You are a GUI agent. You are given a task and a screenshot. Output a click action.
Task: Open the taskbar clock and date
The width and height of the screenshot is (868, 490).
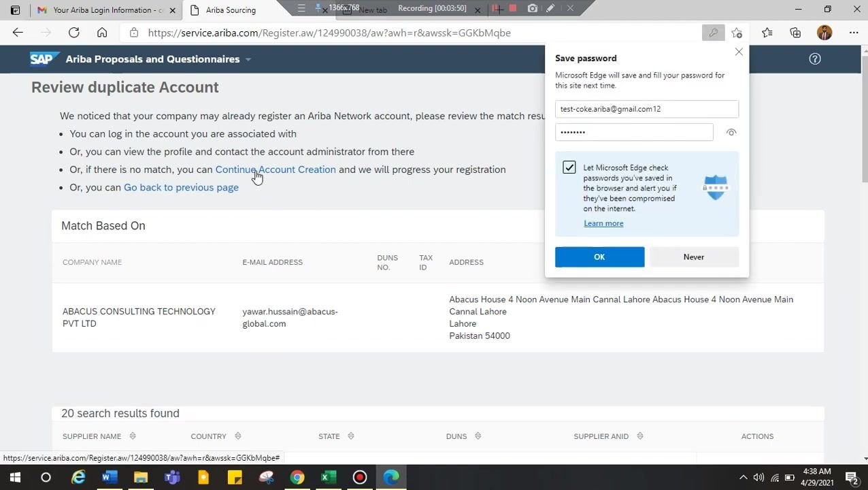816,477
